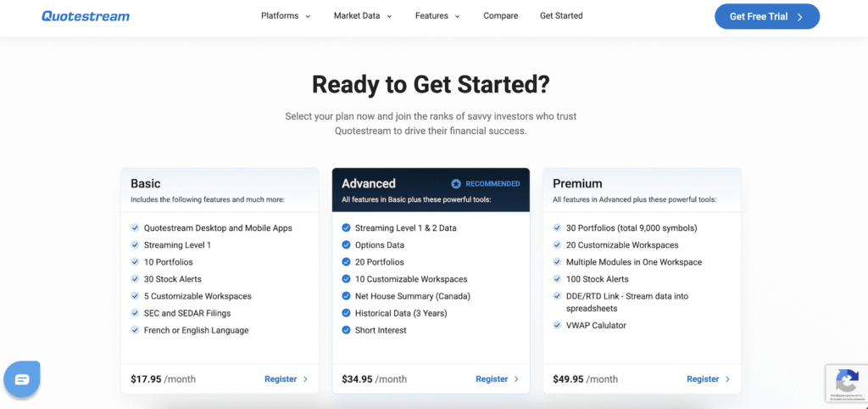Click checkmark beside 20 Portfolios
Screen dimensions: 868x409
[x=346, y=261]
